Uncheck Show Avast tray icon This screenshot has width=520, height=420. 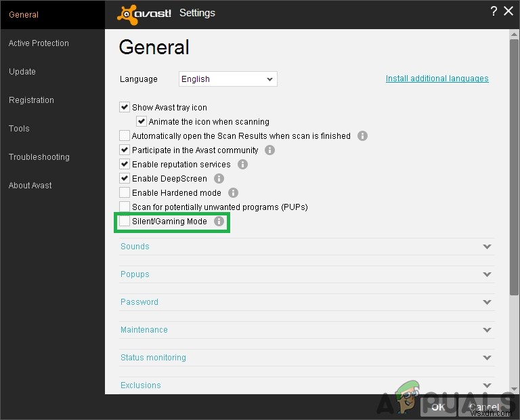coord(125,107)
